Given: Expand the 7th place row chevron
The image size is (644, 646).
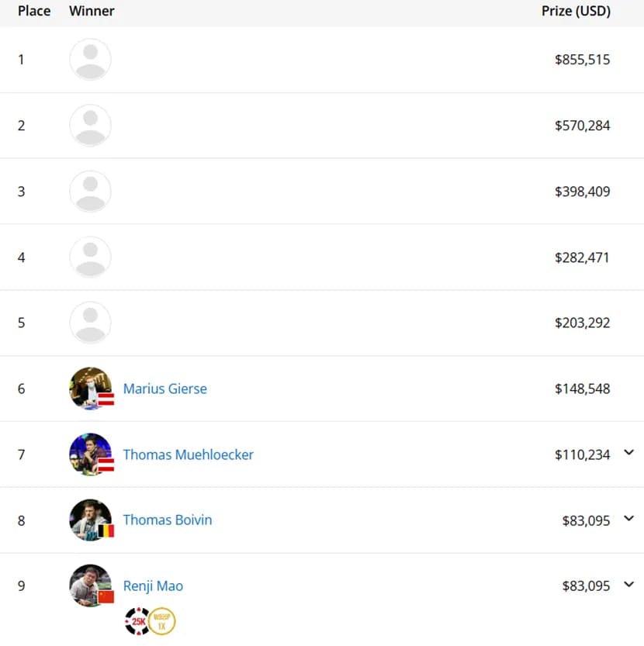Looking at the screenshot, I should 628,452.
